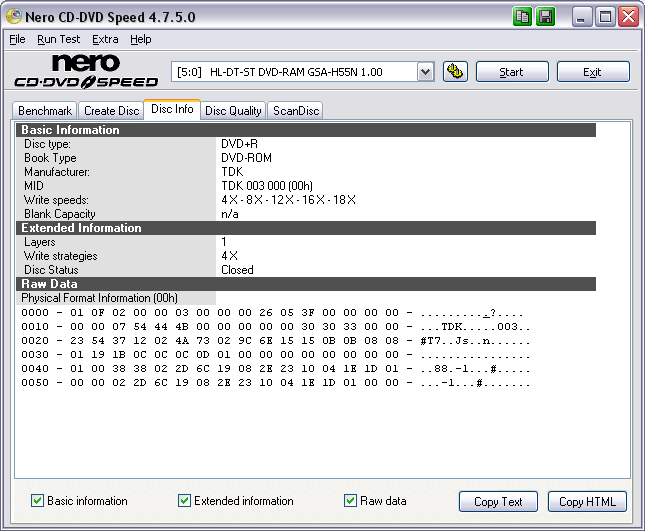Maximize the Nero CD-DVD Speed window
Image resolution: width=645 pixels, height=531 pixels.
coord(605,17)
